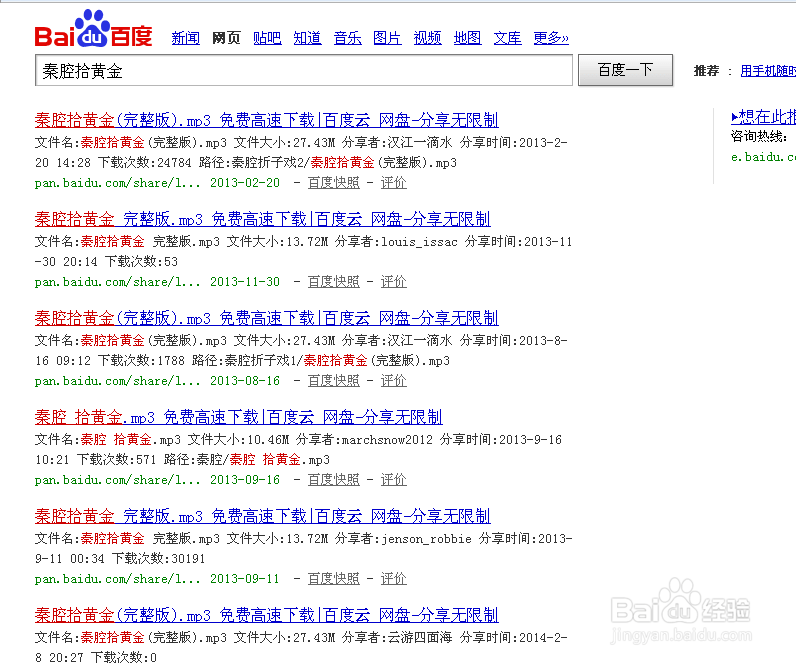Click 评价 for the 2013-02-20 result
This screenshot has height=663, width=796.
click(394, 183)
